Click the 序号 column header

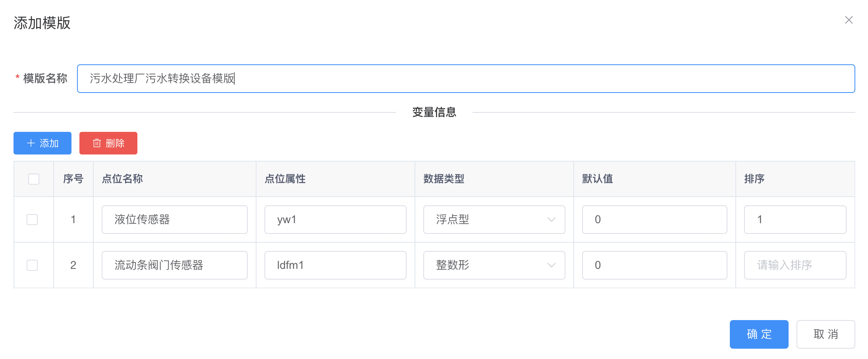click(73, 179)
